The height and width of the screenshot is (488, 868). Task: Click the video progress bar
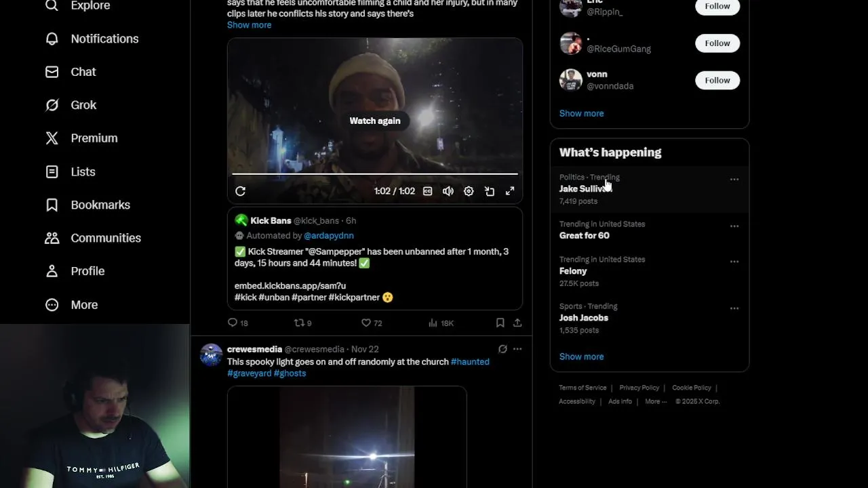[374, 174]
